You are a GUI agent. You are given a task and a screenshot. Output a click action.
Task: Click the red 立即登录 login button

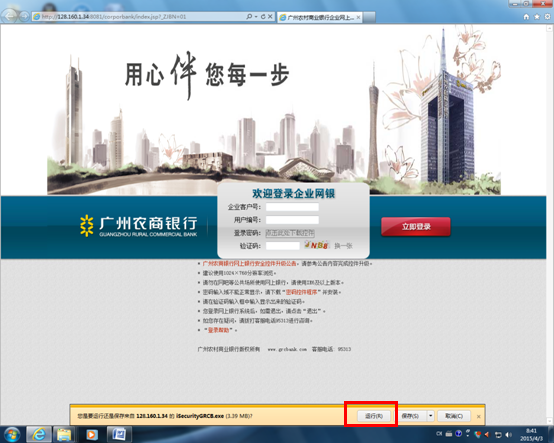point(416,227)
